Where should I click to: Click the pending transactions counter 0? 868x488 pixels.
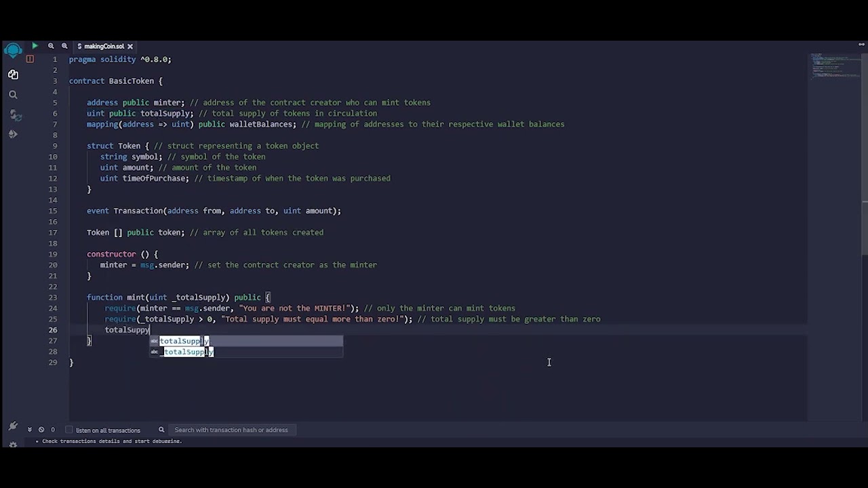[x=53, y=430]
